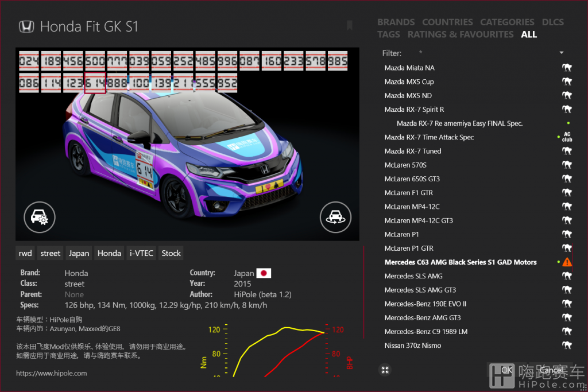This screenshot has height=392, width=588.
Task: Select skin thumbnail number 985
Action: (338, 61)
